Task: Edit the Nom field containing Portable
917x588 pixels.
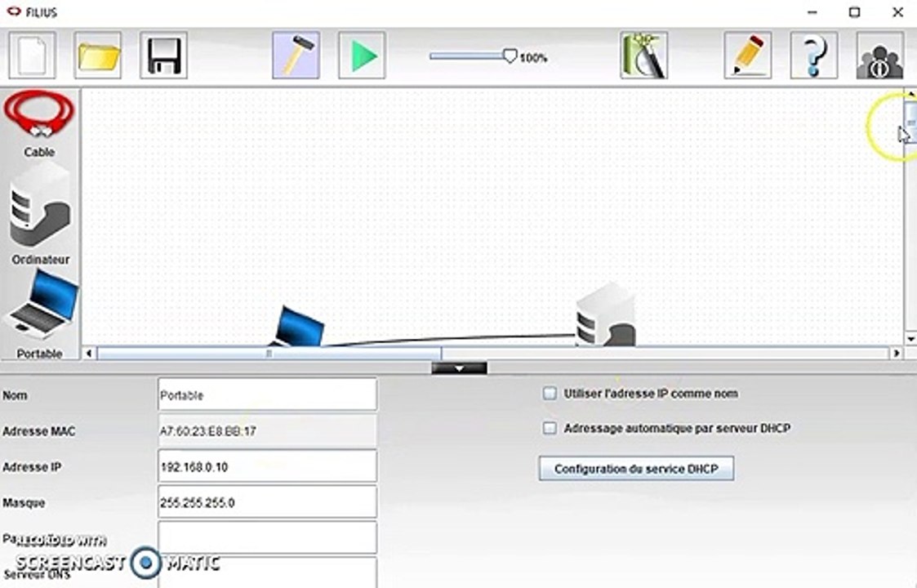Action: [267, 395]
